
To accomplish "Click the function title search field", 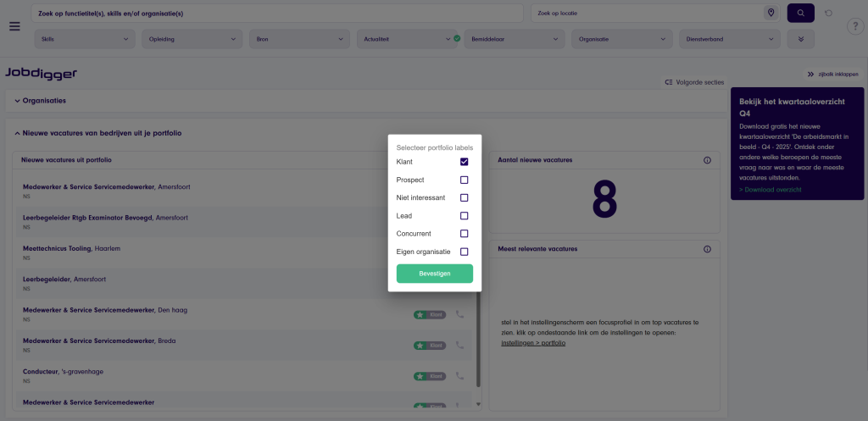I will point(278,14).
